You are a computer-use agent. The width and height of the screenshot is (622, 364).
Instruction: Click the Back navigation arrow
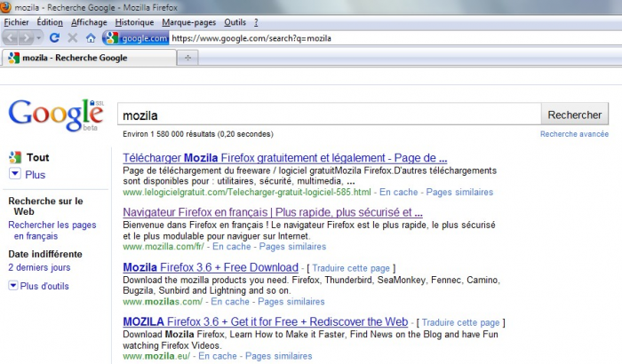coord(11,38)
